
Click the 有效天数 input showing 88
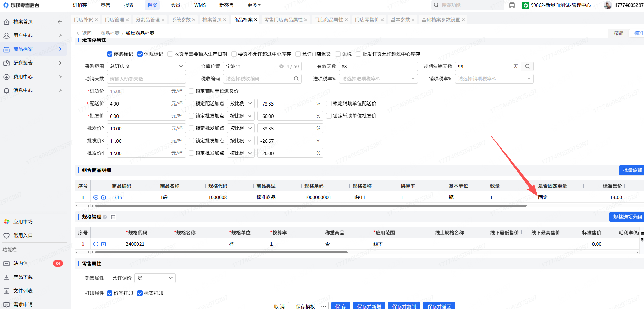pos(378,66)
